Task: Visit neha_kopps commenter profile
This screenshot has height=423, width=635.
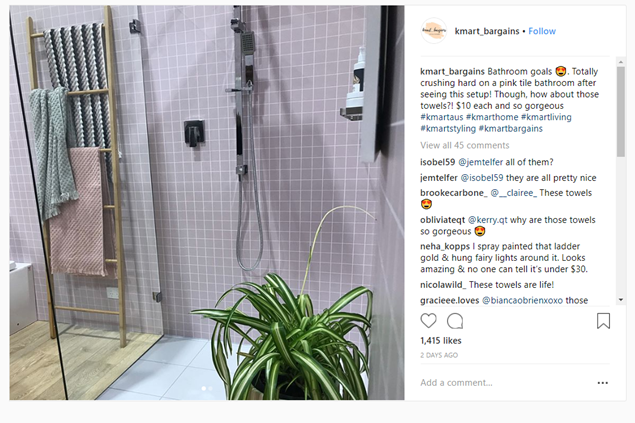Action: coord(445,247)
